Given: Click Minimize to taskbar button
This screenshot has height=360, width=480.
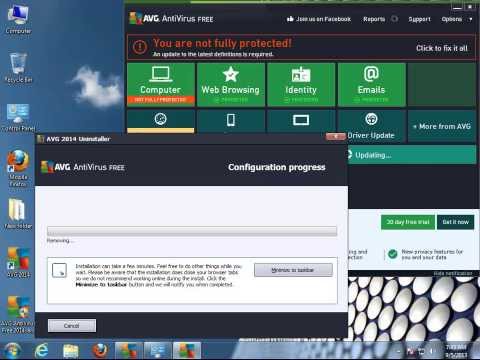Looking at the screenshot, I should point(293,270).
